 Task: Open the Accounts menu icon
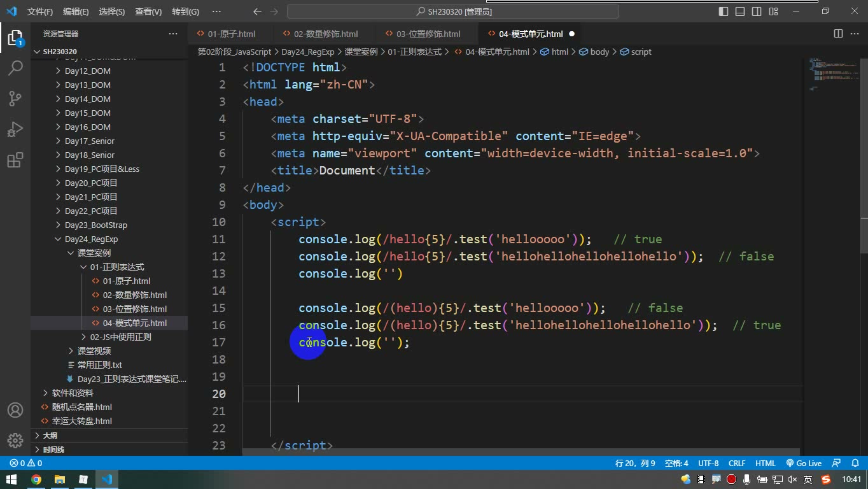coord(15,410)
